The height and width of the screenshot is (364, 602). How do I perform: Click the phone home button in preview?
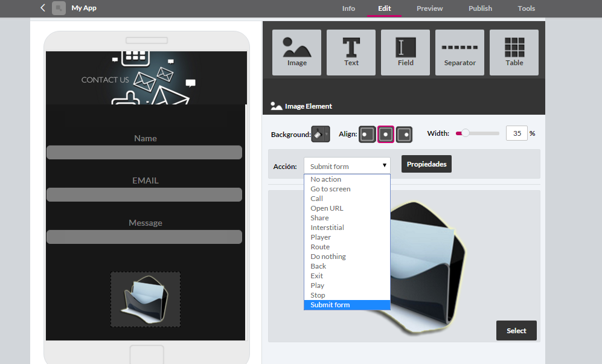[x=147, y=354]
